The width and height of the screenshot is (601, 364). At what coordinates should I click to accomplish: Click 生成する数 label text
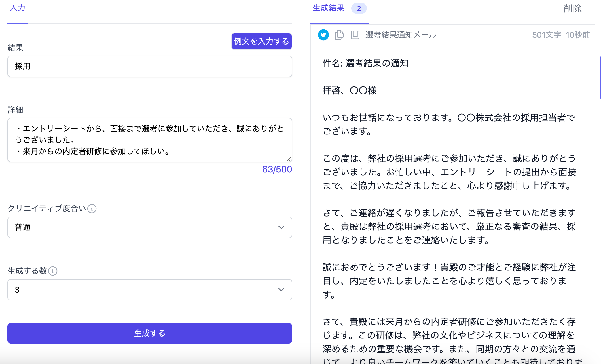click(27, 271)
